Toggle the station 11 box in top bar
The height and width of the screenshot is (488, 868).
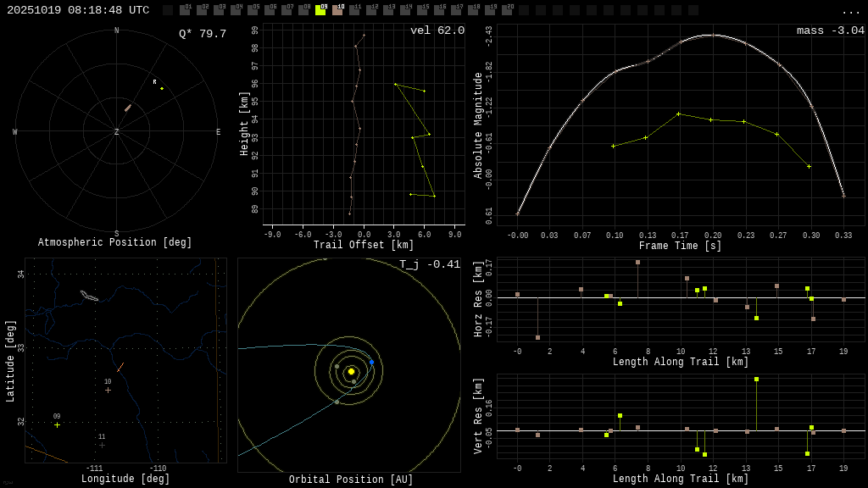354,10
